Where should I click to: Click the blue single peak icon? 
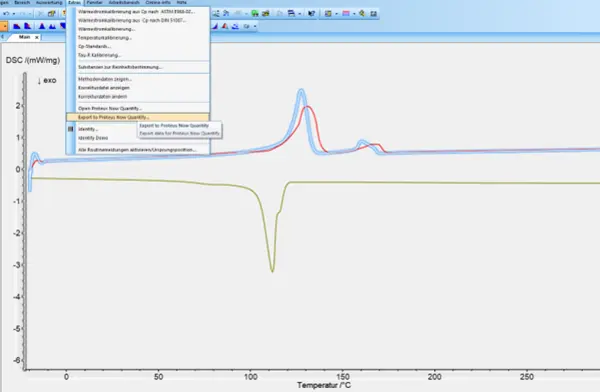[x=42, y=26]
